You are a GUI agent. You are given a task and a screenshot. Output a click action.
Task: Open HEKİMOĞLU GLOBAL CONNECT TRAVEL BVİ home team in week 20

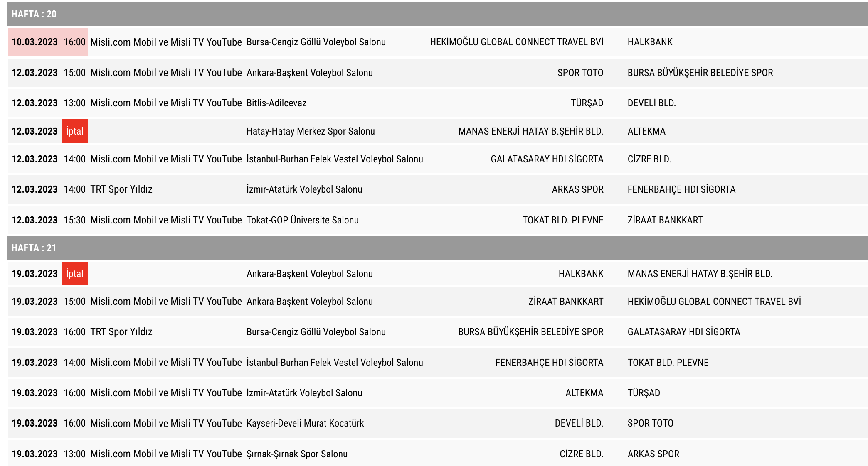pos(516,42)
